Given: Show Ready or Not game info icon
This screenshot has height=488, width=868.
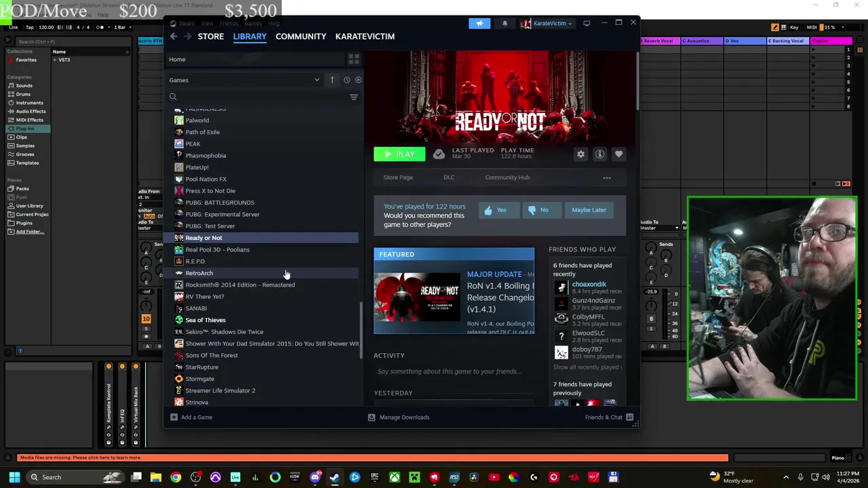Looking at the screenshot, I should 599,155.
